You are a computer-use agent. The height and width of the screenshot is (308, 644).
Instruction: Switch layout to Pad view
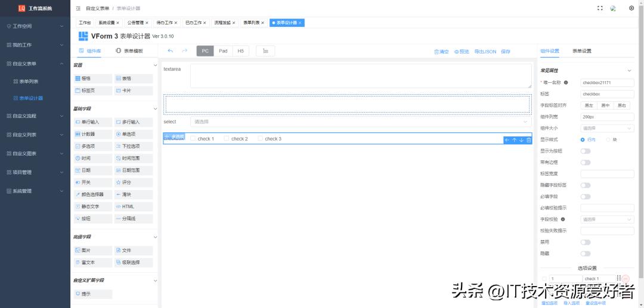(x=223, y=51)
